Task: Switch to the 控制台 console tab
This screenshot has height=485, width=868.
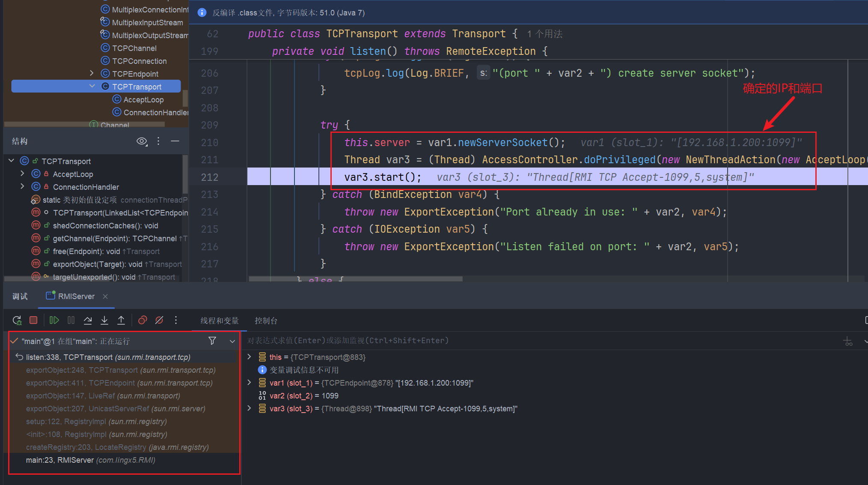Action: click(x=266, y=320)
